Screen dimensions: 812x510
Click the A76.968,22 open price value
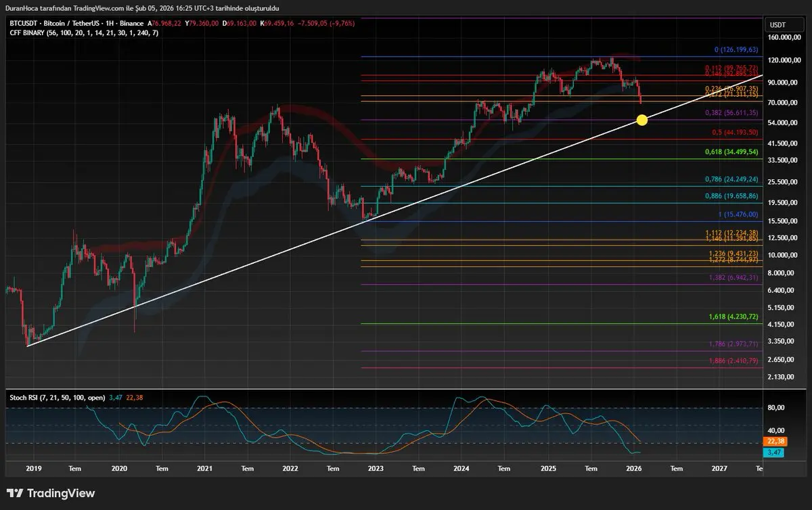click(x=164, y=22)
